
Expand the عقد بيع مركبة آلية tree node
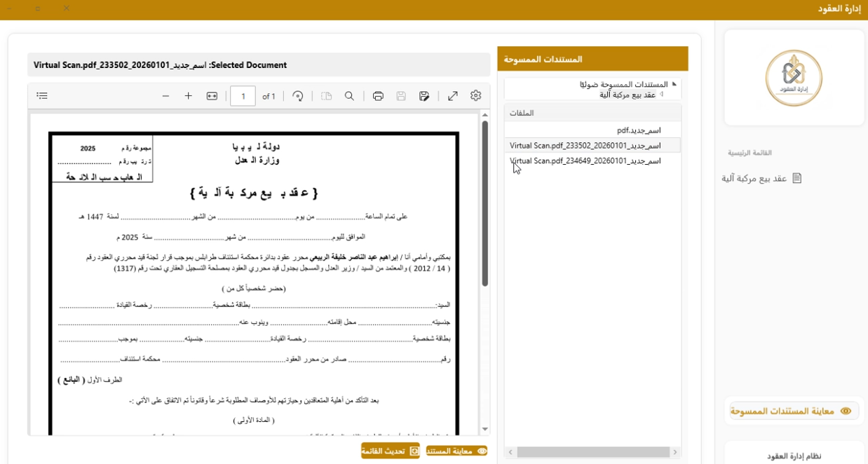pos(661,94)
